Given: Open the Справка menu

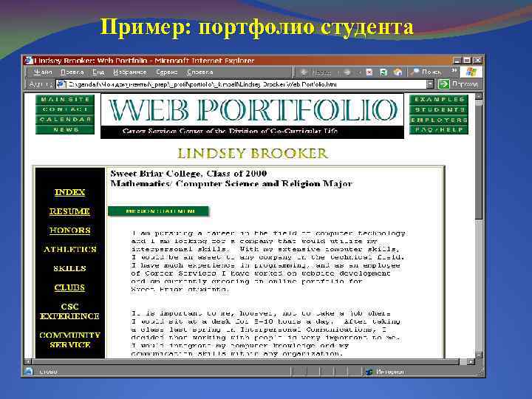Looking at the screenshot, I should 199,72.
